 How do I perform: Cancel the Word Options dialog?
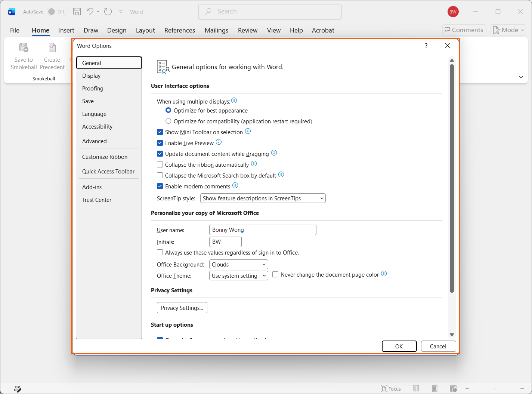point(438,346)
